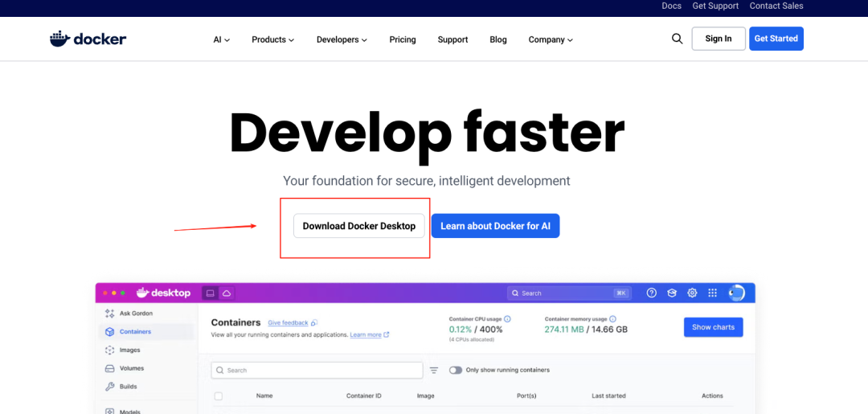Open Docs link in the top bar

(x=671, y=6)
